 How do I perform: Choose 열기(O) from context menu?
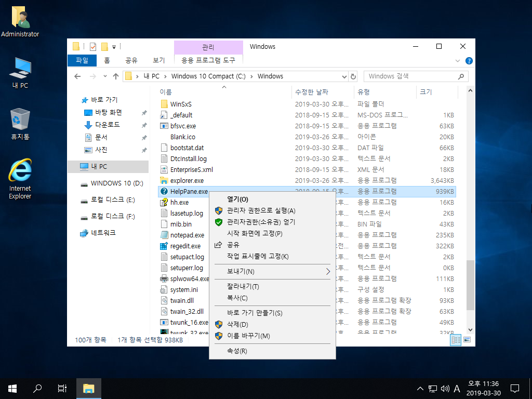tap(272, 199)
